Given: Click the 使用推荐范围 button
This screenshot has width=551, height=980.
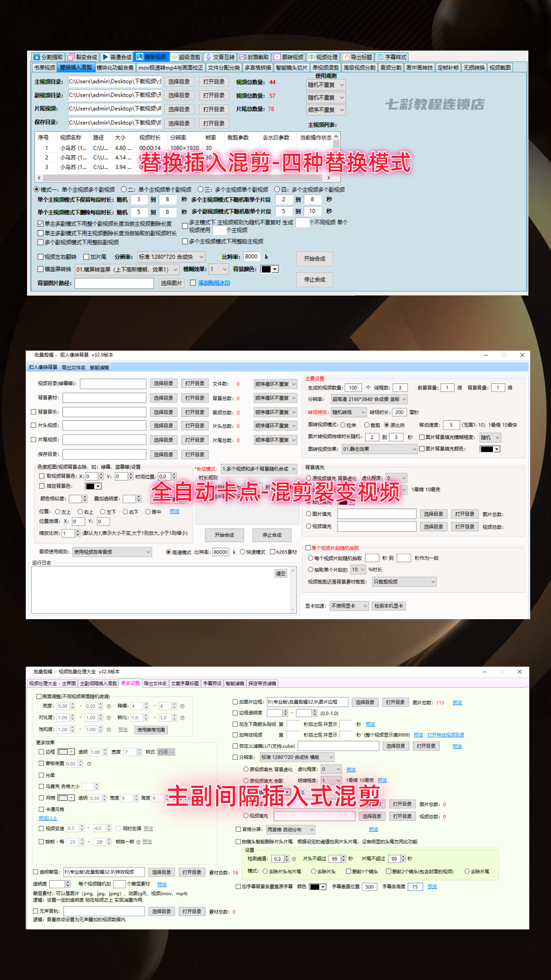Looking at the screenshot, I should click(151, 730).
